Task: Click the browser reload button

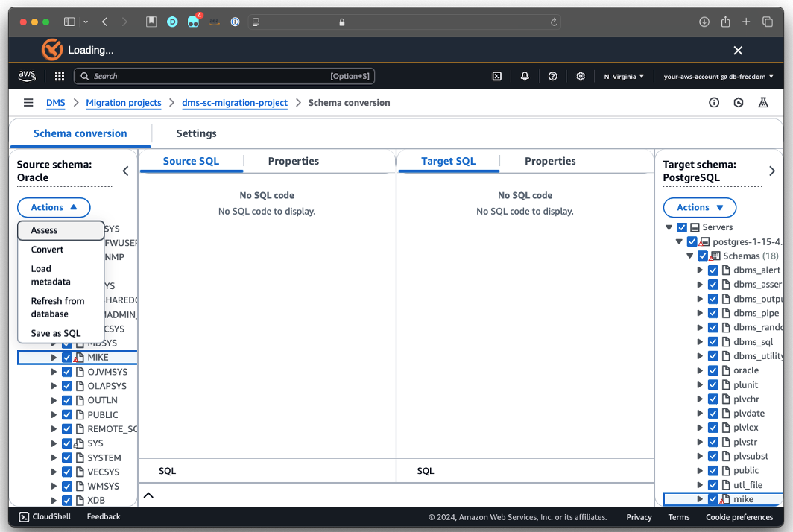Action: point(554,22)
